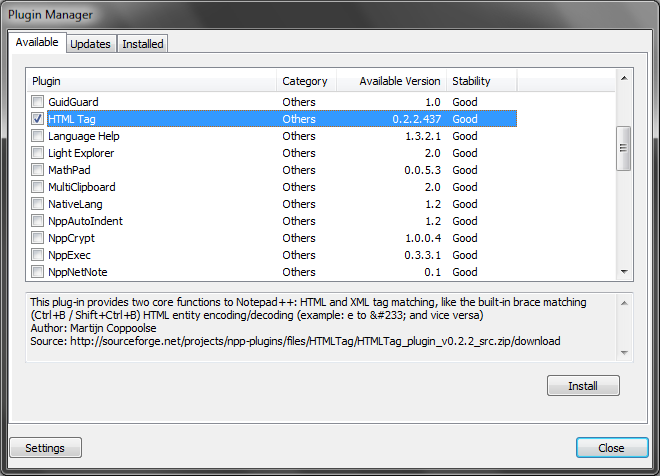The width and height of the screenshot is (660, 476).
Task: Tick the Language Help checkbox
Action: [x=37, y=136]
